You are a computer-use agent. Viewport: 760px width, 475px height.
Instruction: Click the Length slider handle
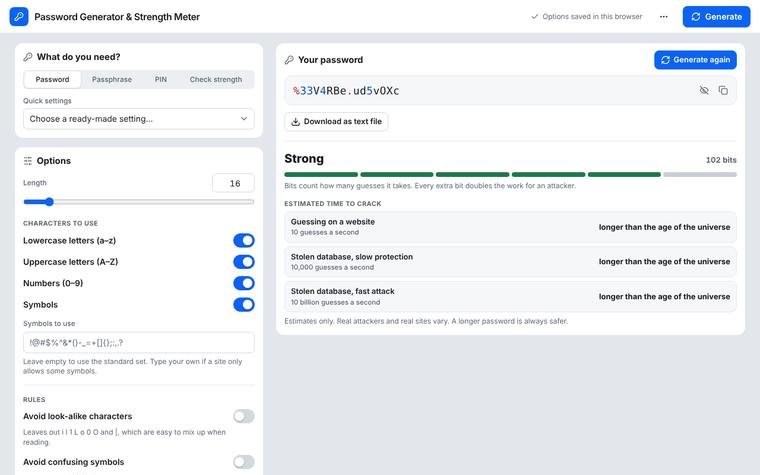coord(49,202)
